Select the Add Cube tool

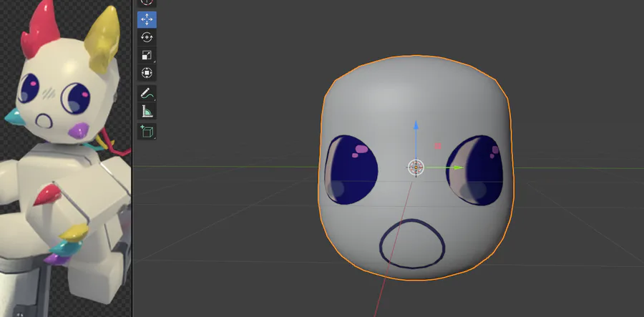[x=147, y=132]
